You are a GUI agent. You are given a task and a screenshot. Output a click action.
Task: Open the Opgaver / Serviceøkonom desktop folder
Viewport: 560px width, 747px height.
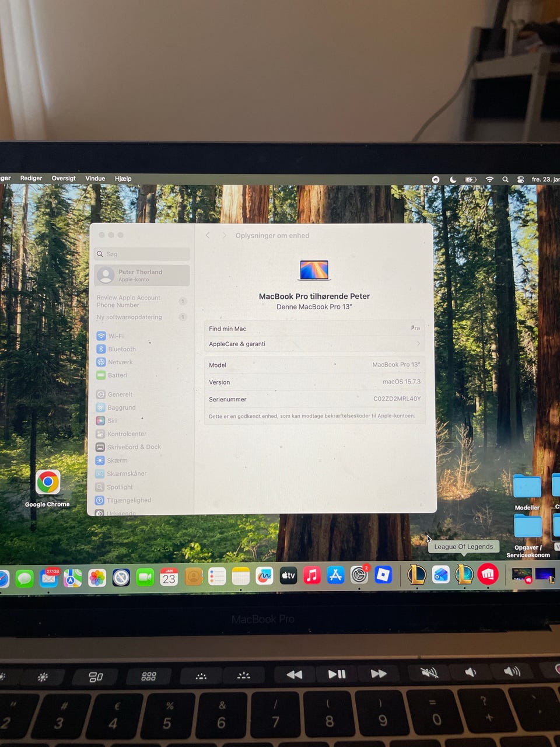click(527, 536)
